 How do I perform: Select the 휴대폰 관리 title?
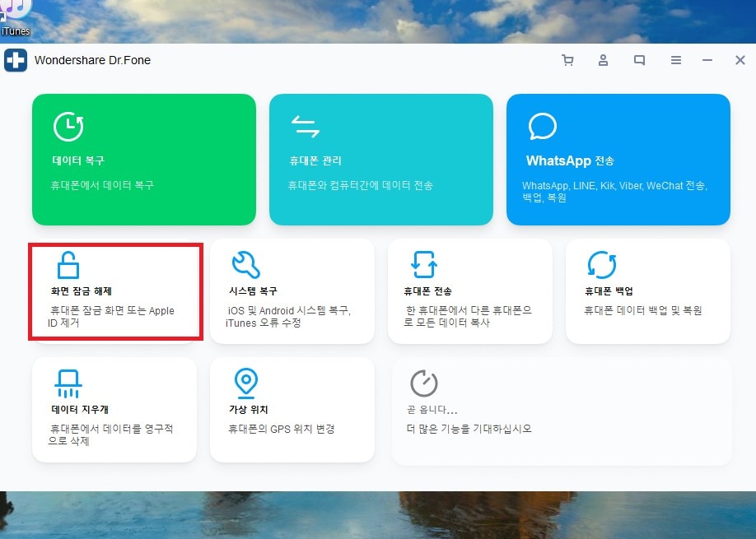[x=315, y=160]
